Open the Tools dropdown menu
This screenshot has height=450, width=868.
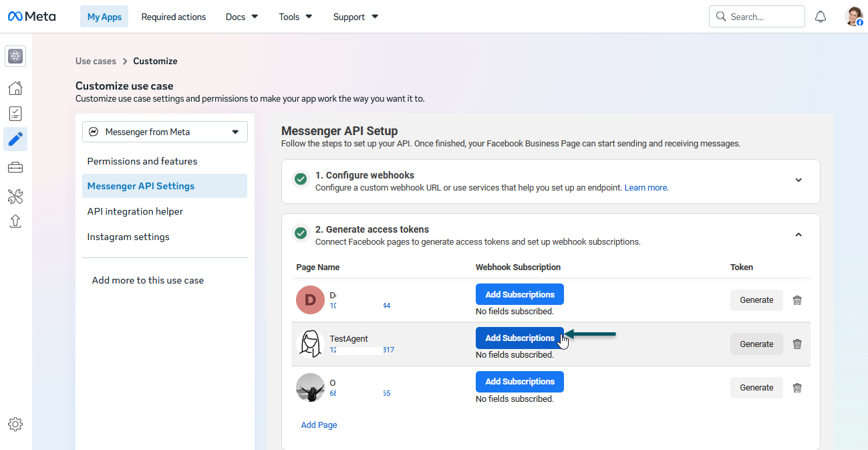tap(295, 17)
